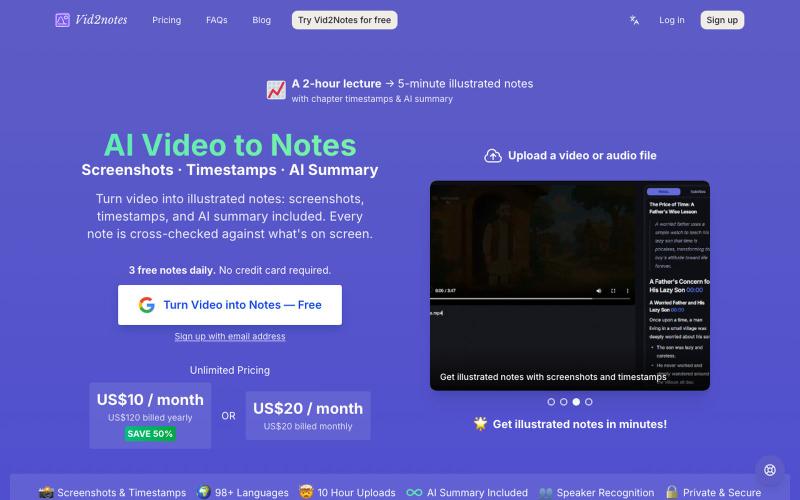The image size is (800, 500).
Task: Select the fourth carousel dot
Action: click(x=589, y=402)
